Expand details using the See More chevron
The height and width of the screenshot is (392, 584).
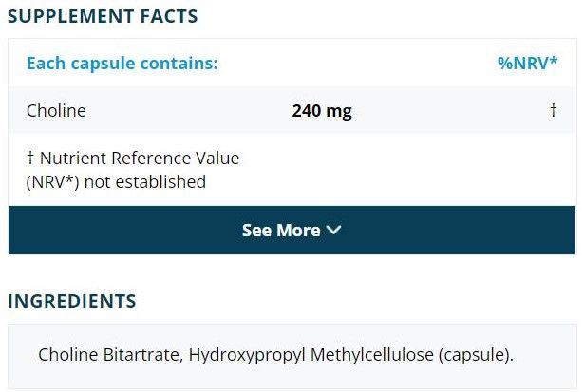pyautogui.click(x=333, y=231)
